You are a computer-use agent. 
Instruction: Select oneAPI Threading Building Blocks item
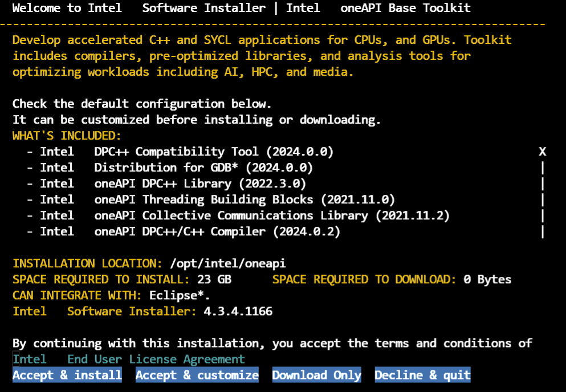(x=217, y=199)
